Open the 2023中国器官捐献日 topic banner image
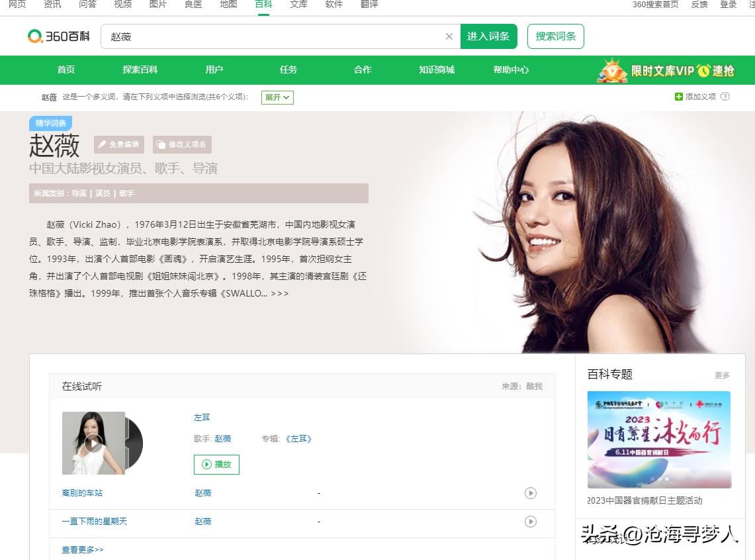 coord(659,439)
